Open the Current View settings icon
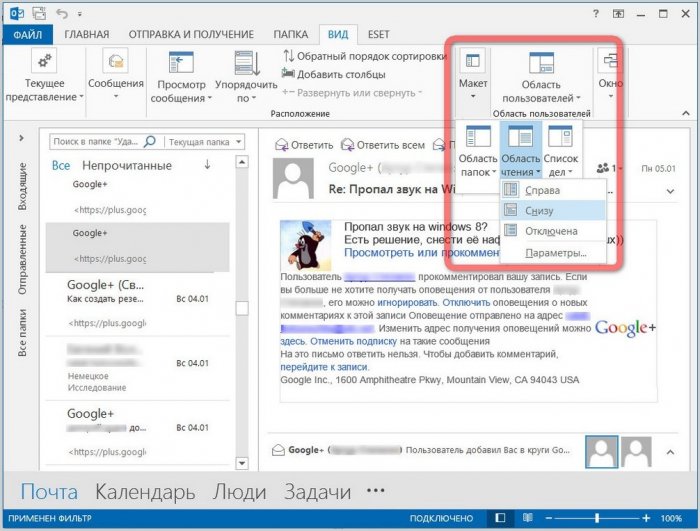 tap(43, 60)
